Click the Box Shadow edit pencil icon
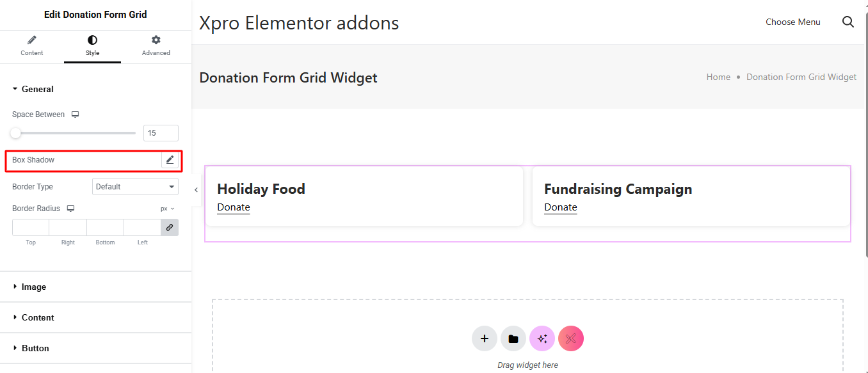 170,160
